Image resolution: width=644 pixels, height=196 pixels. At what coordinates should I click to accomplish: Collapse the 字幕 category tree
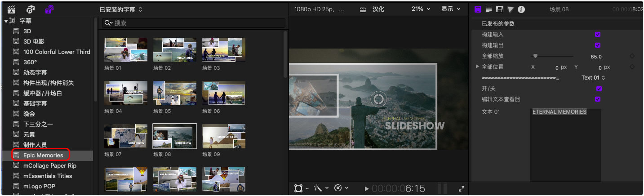point(6,21)
